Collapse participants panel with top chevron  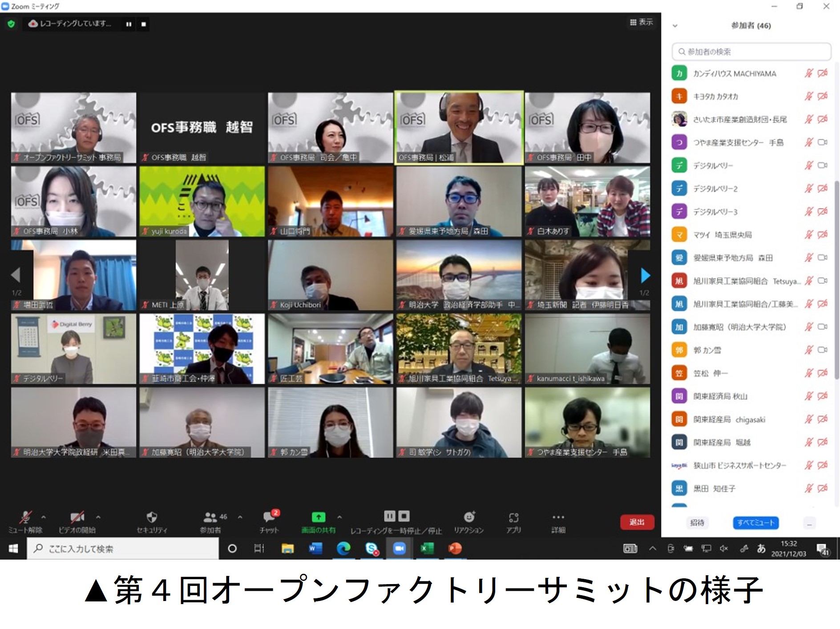click(x=675, y=26)
